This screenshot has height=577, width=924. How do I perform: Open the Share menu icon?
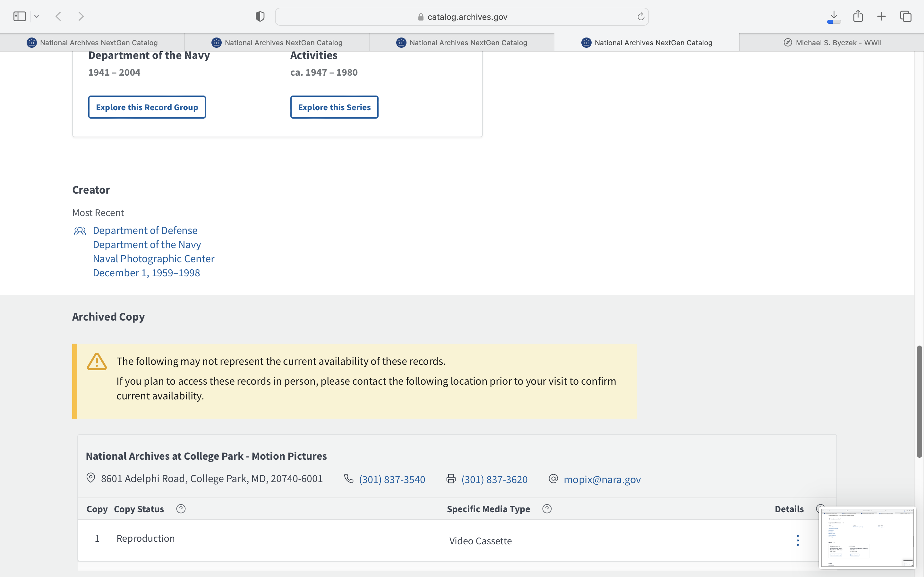(858, 16)
